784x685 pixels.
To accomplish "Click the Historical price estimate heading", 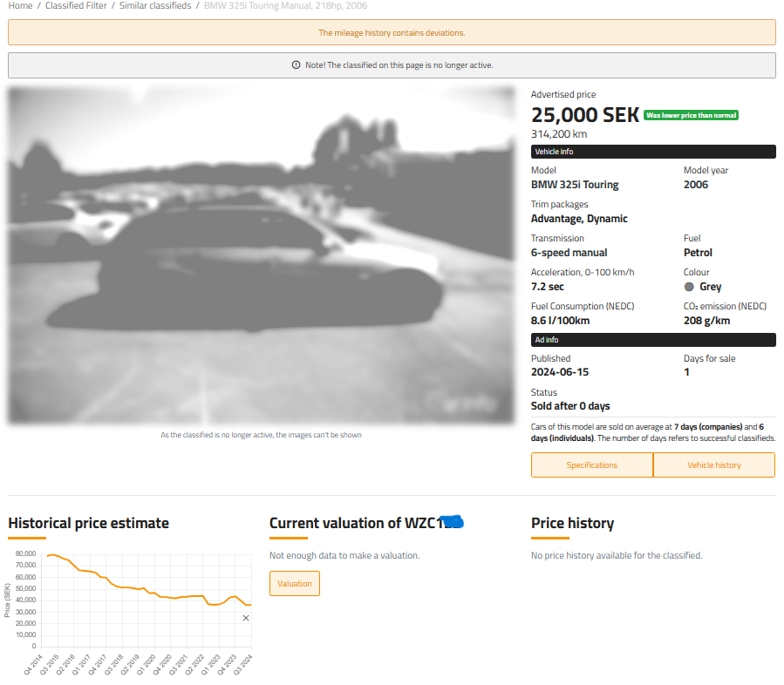I will click(88, 523).
